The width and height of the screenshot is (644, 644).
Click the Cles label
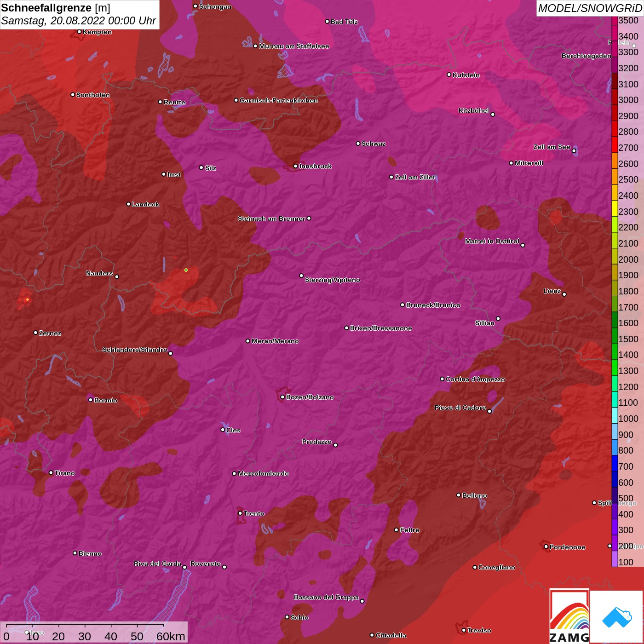[x=233, y=430]
